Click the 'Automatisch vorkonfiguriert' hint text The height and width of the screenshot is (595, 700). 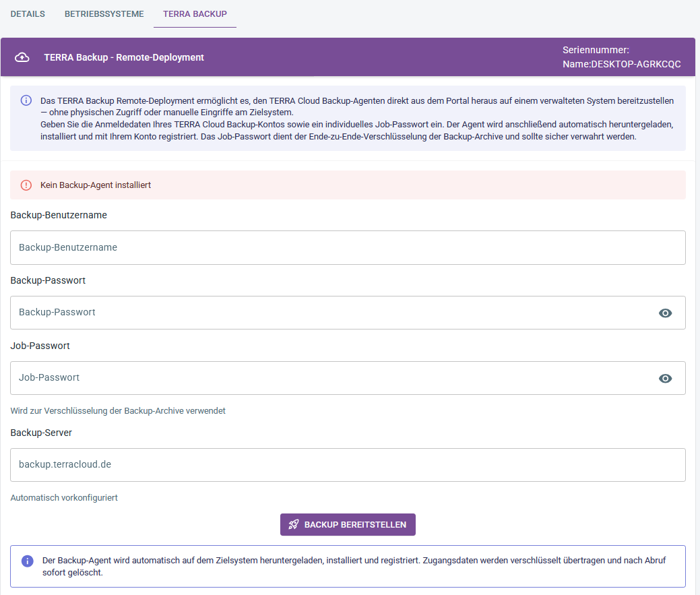pos(64,498)
